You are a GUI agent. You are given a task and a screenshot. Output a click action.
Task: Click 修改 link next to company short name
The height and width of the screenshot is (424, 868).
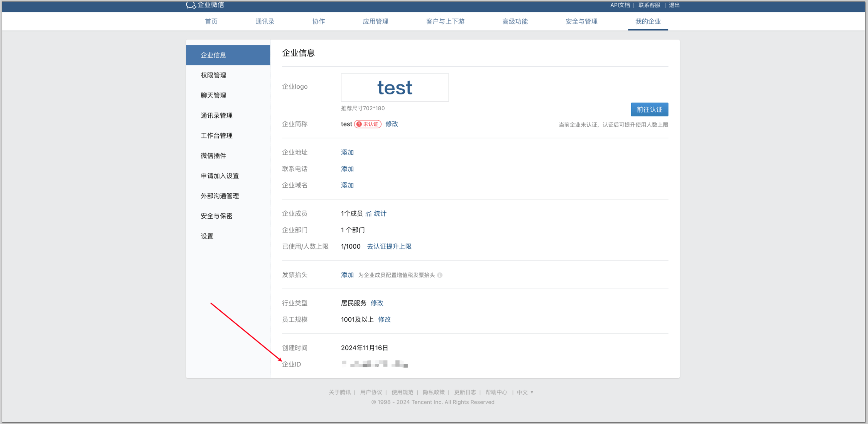click(x=392, y=124)
